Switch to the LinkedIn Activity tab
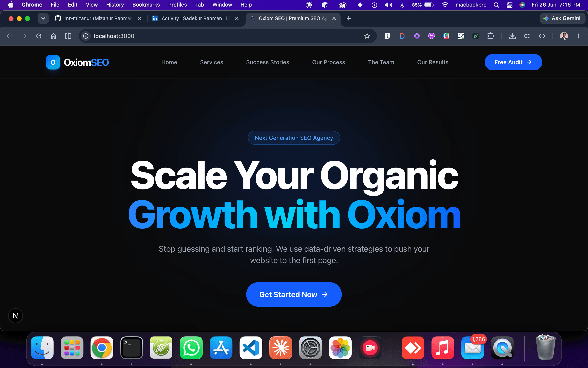 coord(195,18)
